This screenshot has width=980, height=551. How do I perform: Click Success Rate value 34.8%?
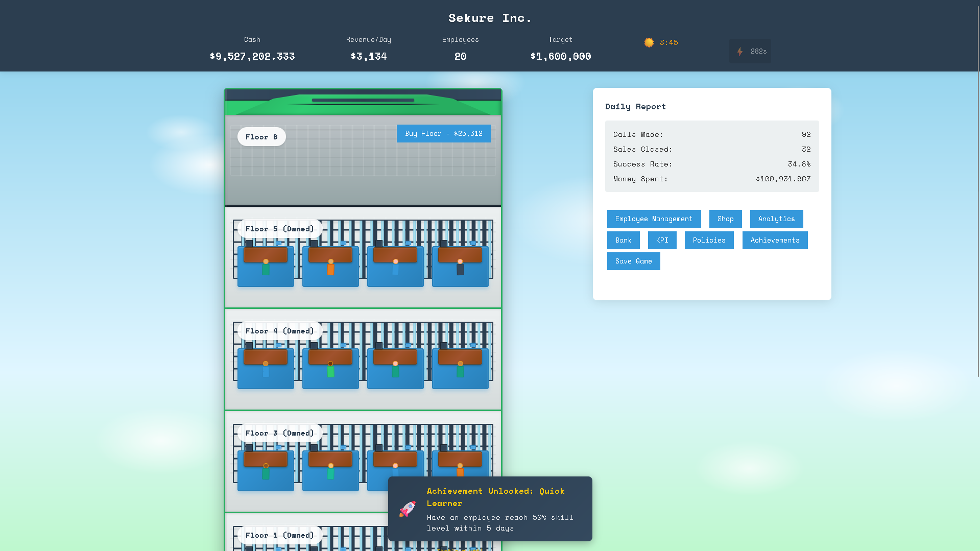tap(799, 164)
